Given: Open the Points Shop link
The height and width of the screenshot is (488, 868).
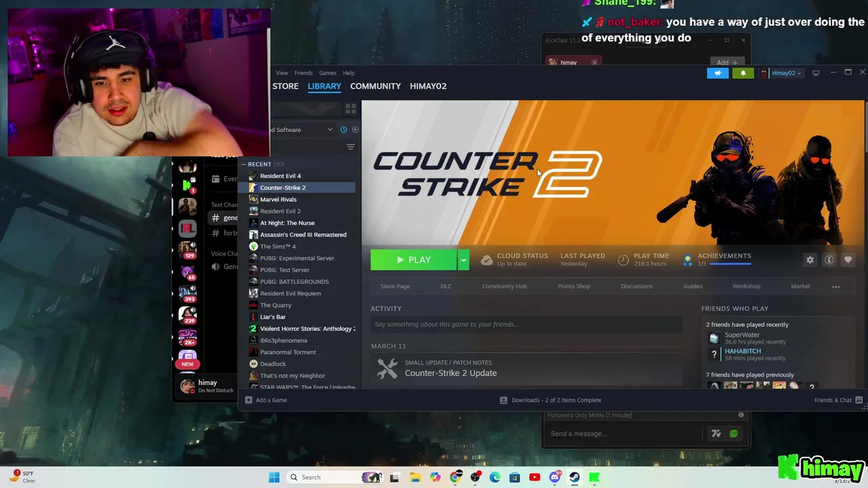Looking at the screenshot, I should coord(574,286).
